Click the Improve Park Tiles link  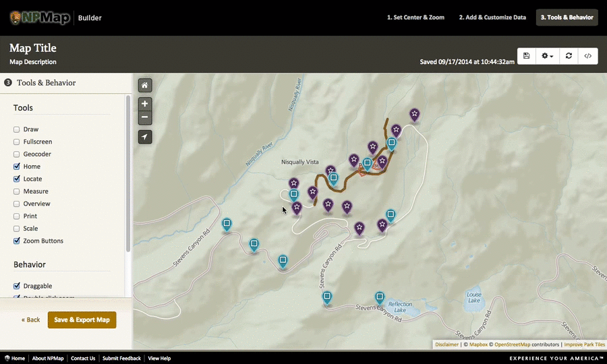[584, 344]
